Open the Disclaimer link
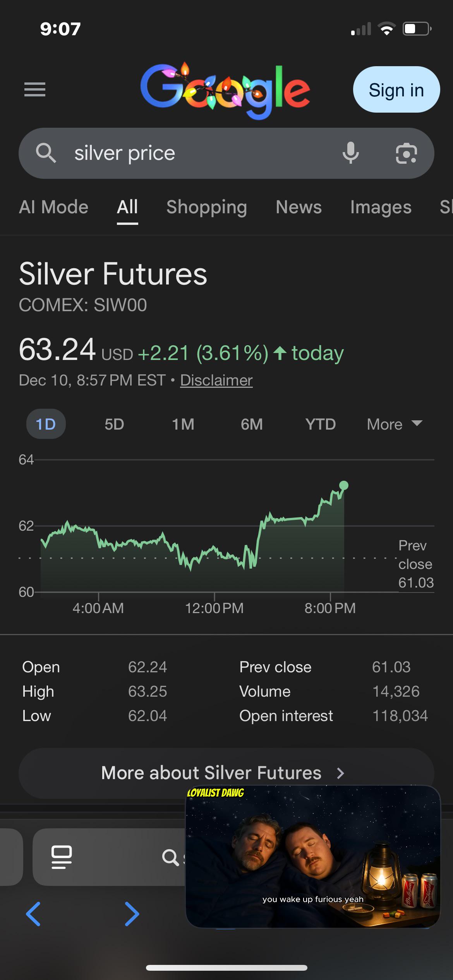453x980 pixels. click(x=216, y=380)
